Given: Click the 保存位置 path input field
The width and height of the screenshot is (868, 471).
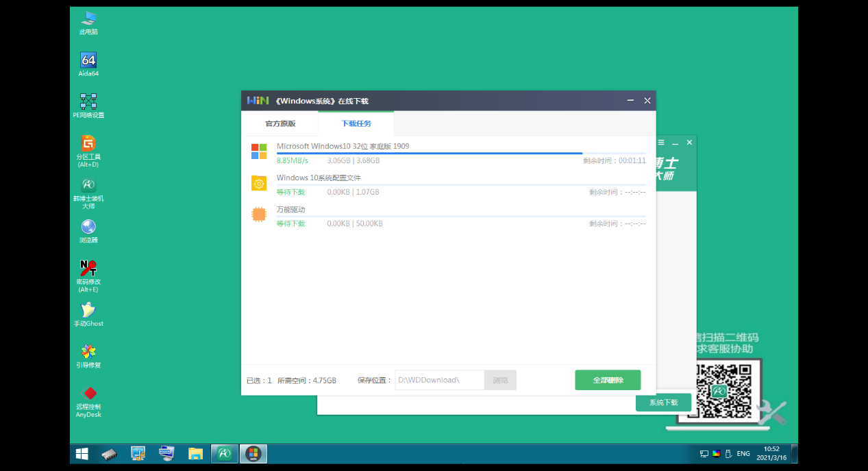Looking at the screenshot, I should tap(439, 380).
